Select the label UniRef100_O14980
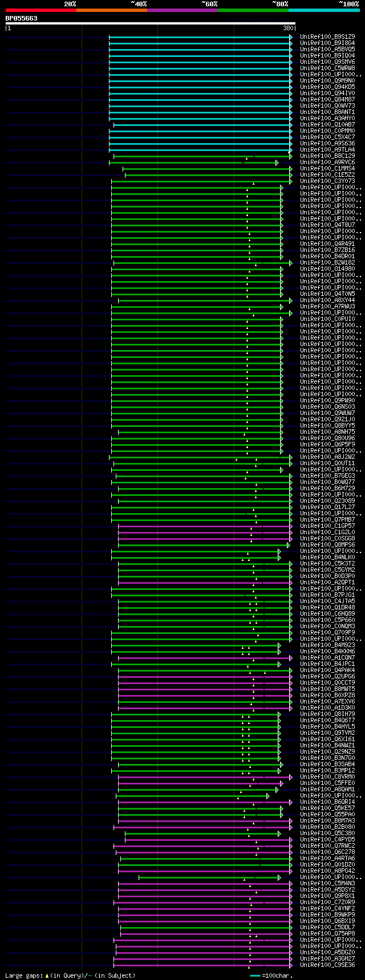365x980 pixels. pyautogui.click(x=327, y=269)
